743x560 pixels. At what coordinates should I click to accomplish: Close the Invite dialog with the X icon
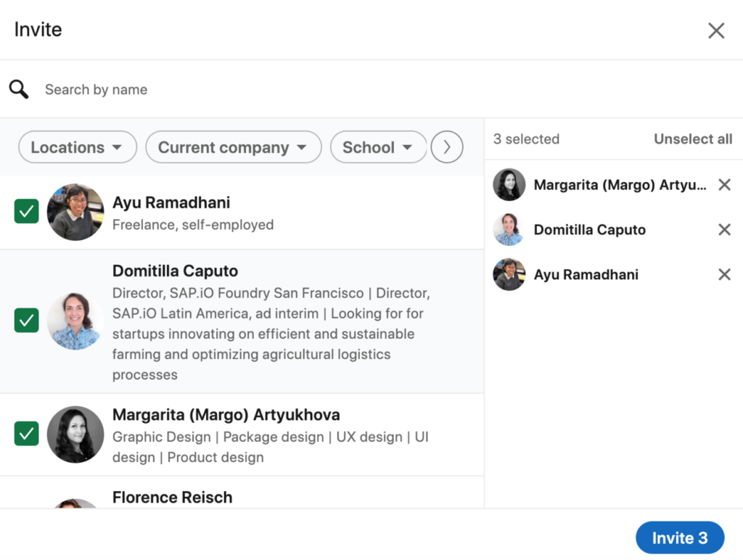click(716, 30)
